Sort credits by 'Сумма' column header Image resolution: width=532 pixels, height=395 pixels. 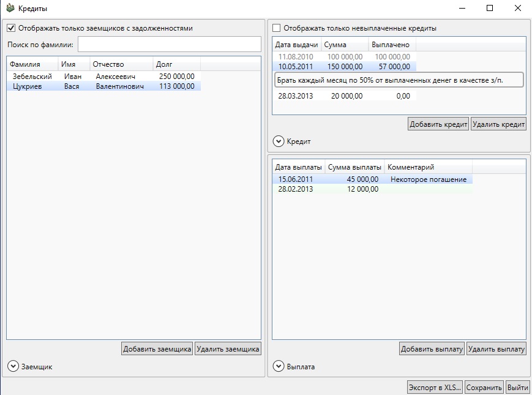[345, 45]
